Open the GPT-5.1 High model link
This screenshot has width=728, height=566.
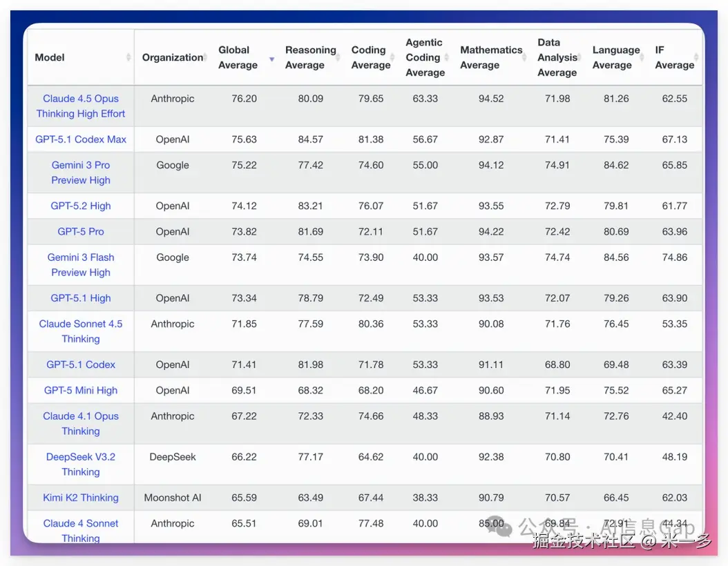coord(81,298)
